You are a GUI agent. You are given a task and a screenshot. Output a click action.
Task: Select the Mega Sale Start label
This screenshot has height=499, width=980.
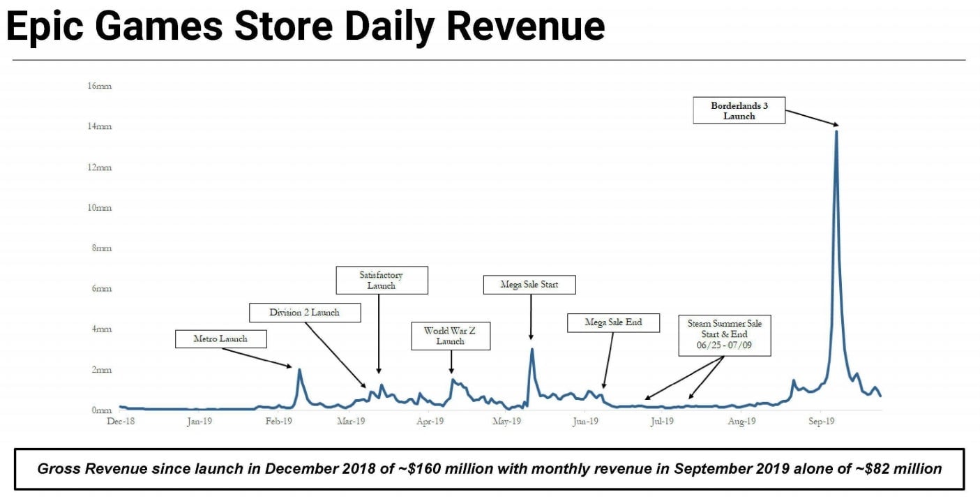[529, 285]
